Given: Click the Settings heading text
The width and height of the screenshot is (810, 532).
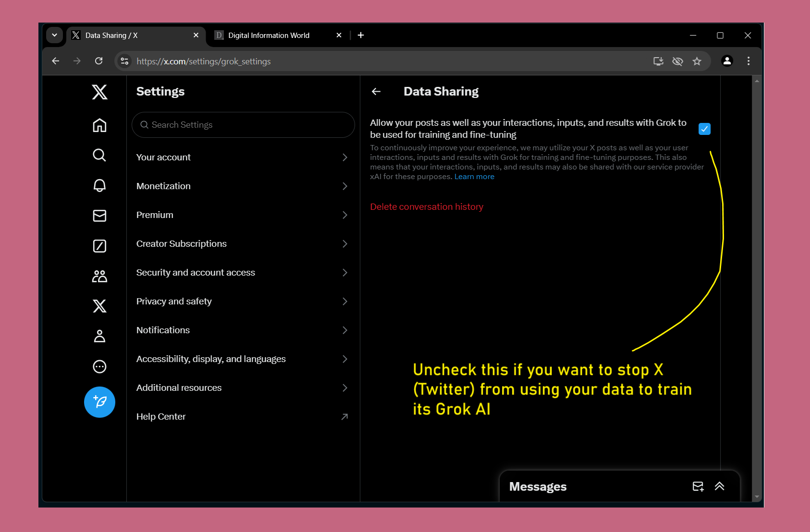Looking at the screenshot, I should point(160,91).
